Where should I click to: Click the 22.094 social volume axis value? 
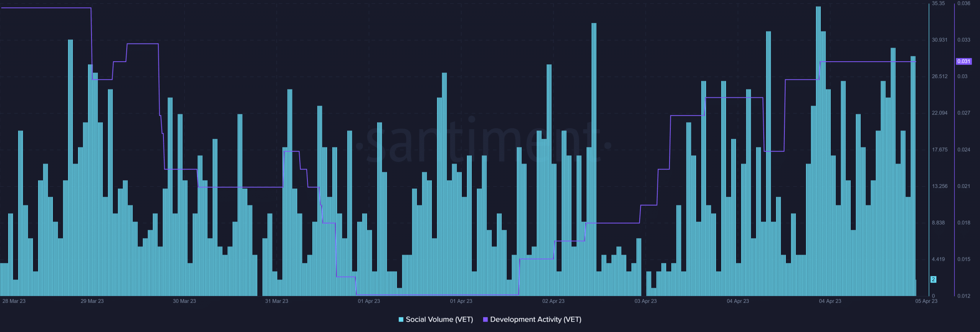coord(939,113)
